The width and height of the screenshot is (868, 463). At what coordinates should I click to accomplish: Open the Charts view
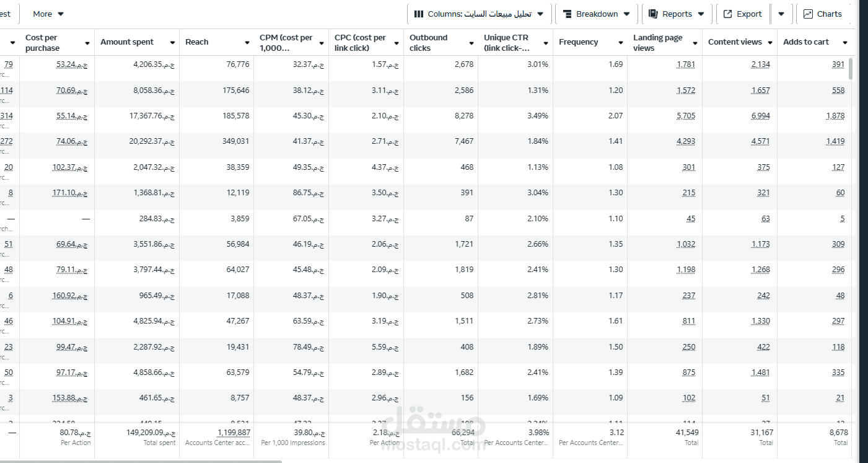(x=823, y=14)
